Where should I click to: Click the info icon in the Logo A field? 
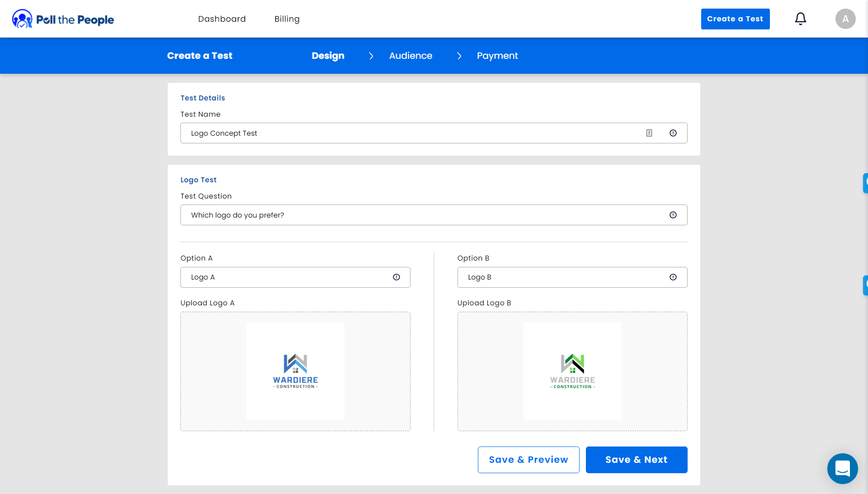(396, 277)
